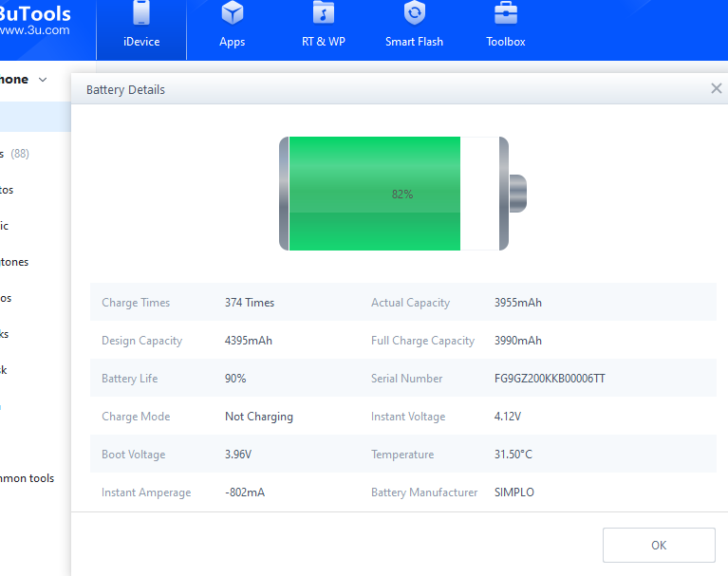Open RT & WP music folder icon
Viewport: 728px width, 576px height.
click(x=324, y=14)
